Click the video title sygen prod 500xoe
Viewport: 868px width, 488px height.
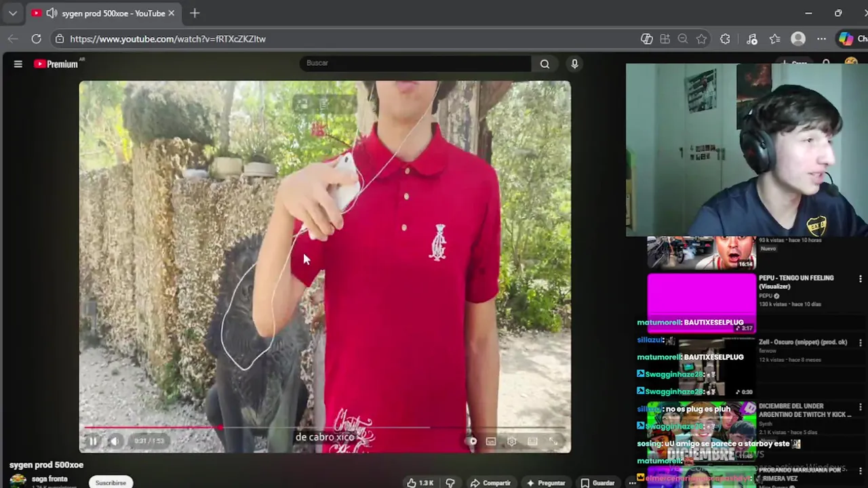pos(46,465)
